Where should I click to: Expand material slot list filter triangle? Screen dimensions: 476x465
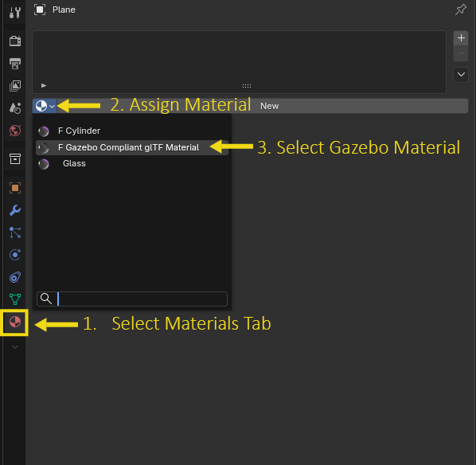point(44,86)
